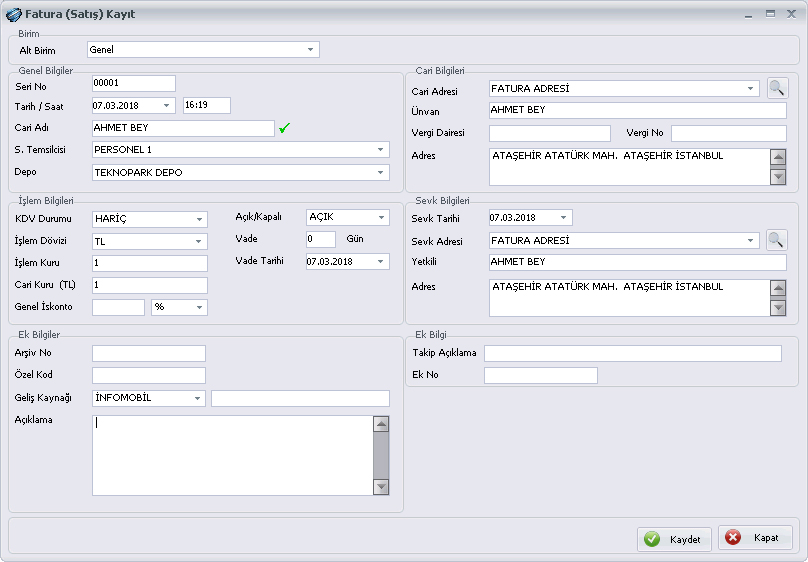Expand the Sevk Adresi dropdown
Image resolution: width=808 pixels, height=562 pixels.
(x=750, y=241)
